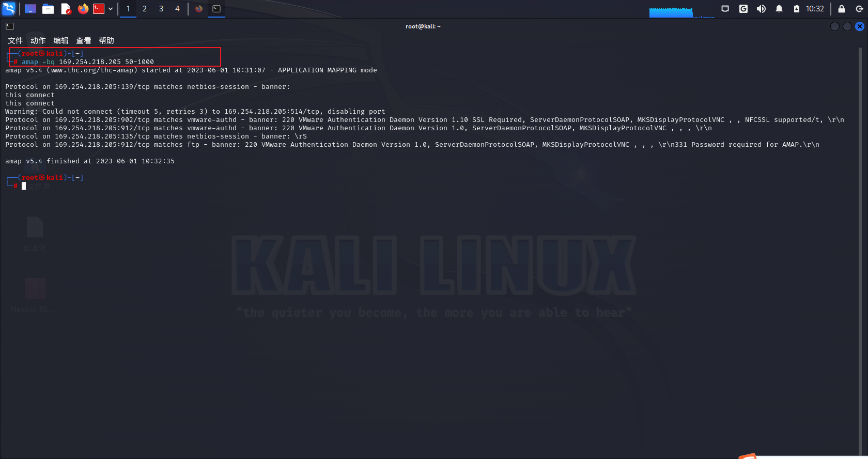Expand the terminal launcher dropdown arrow
868x459 pixels.
[111, 9]
